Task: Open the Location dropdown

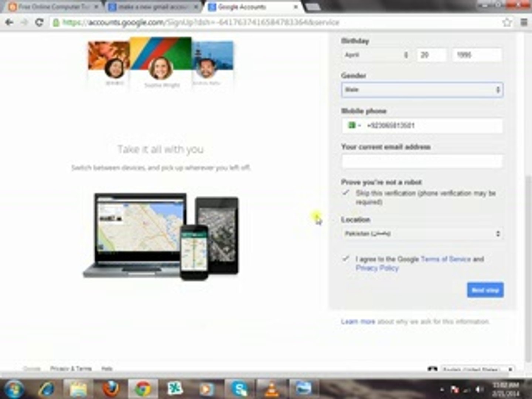Action: point(422,233)
